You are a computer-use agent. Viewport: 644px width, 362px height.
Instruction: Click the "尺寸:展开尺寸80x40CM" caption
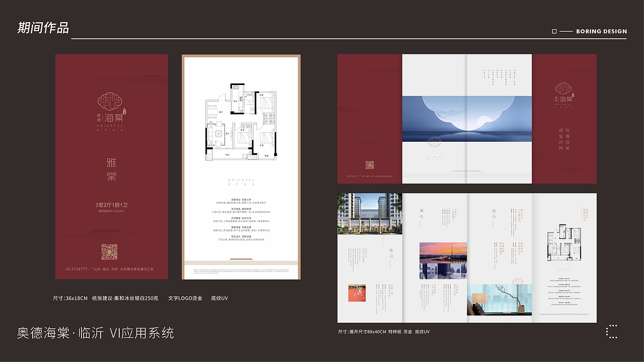coord(362,332)
